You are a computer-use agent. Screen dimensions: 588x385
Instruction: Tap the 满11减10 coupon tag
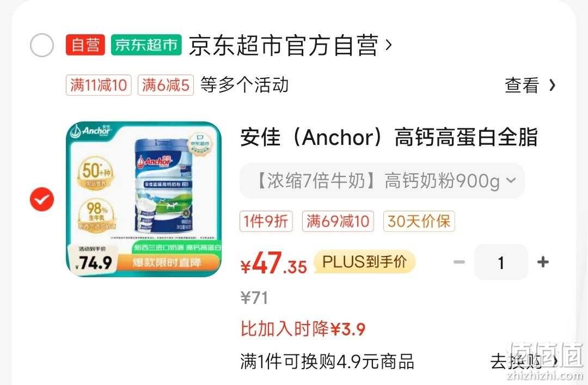click(99, 85)
